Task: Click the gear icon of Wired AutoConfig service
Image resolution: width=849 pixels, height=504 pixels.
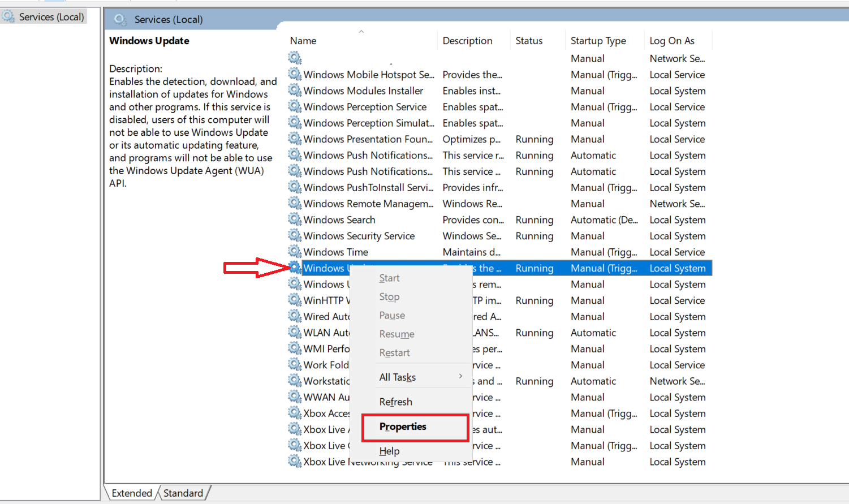Action: coord(295,316)
